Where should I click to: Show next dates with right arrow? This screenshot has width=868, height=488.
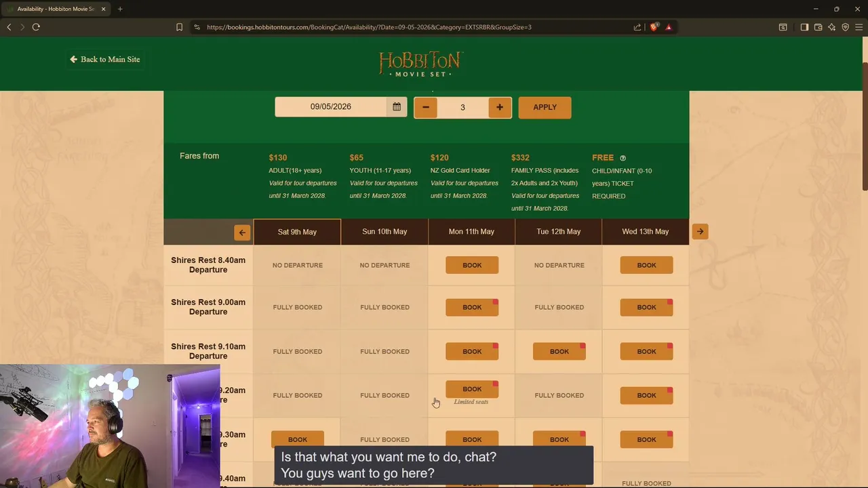pyautogui.click(x=700, y=232)
